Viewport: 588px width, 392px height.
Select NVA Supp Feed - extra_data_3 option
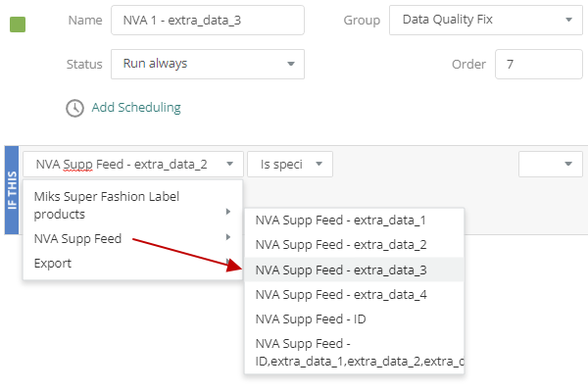point(354,269)
